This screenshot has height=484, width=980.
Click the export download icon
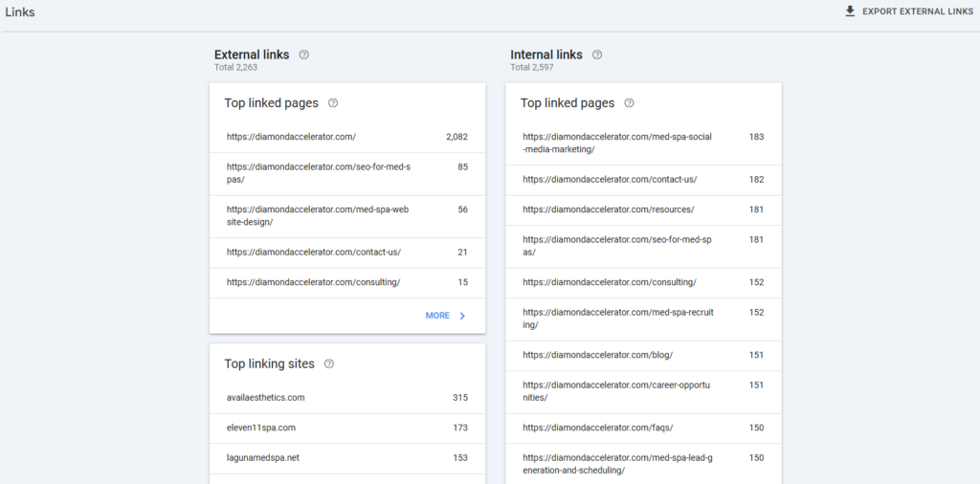(x=850, y=11)
